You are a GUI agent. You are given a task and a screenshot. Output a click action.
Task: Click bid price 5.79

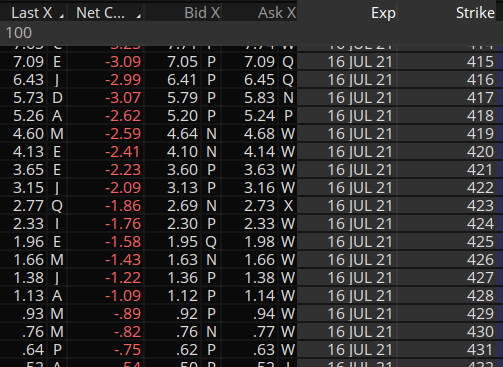click(182, 98)
